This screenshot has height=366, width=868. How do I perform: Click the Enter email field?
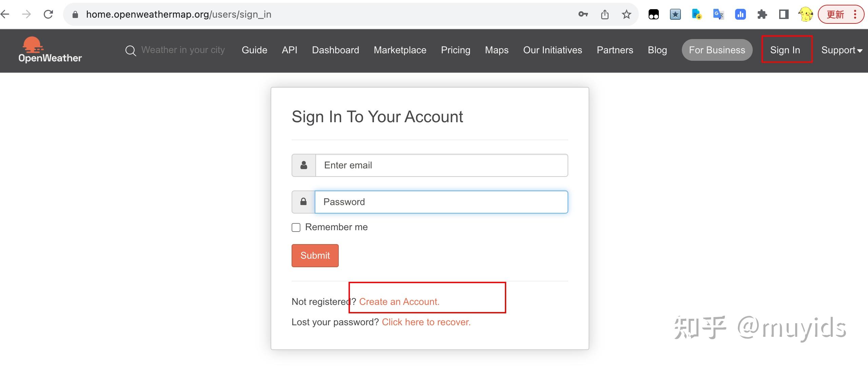441,165
